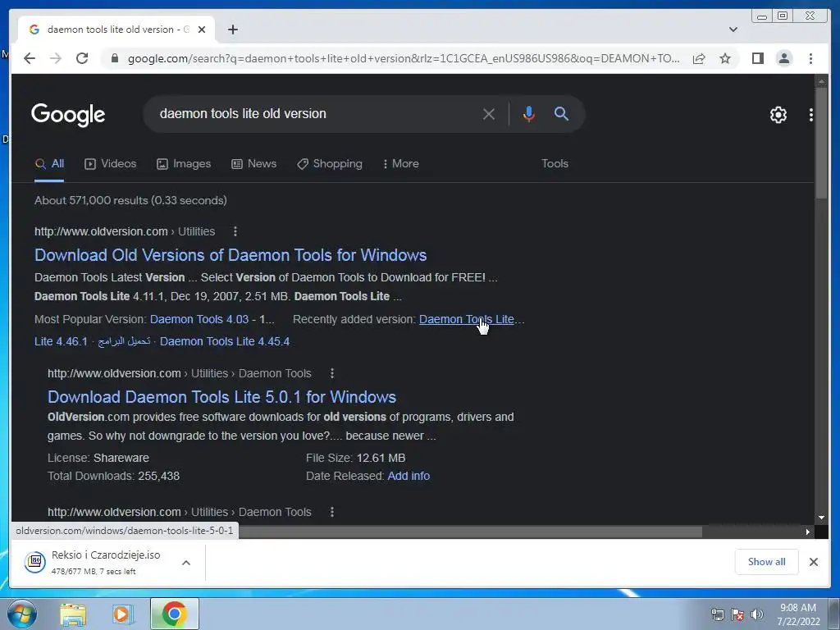The height and width of the screenshot is (630, 840).
Task: Switch to Shopping results tab
Action: (x=330, y=164)
